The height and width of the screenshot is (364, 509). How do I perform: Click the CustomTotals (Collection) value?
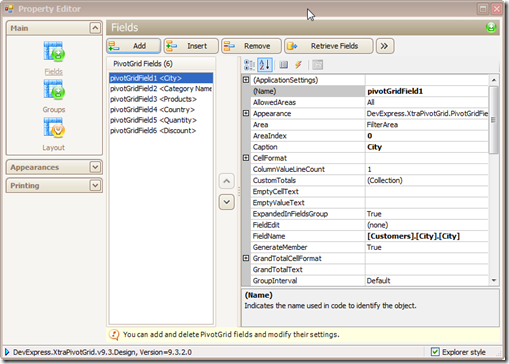[x=427, y=180]
